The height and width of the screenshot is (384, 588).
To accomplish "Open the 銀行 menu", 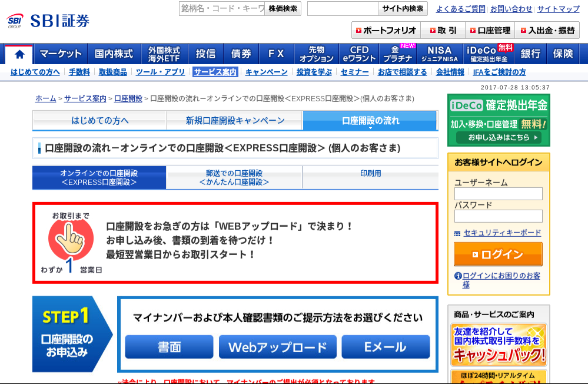I will (x=530, y=54).
